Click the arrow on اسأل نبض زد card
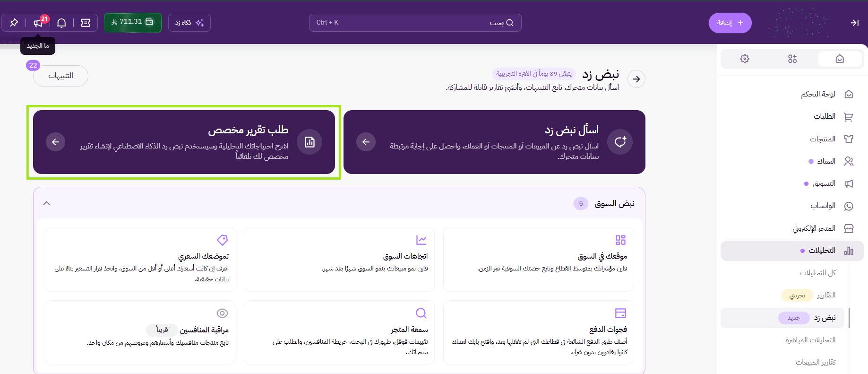Viewport: 868px width, 374px height. pyautogui.click(x=366, y=142)
